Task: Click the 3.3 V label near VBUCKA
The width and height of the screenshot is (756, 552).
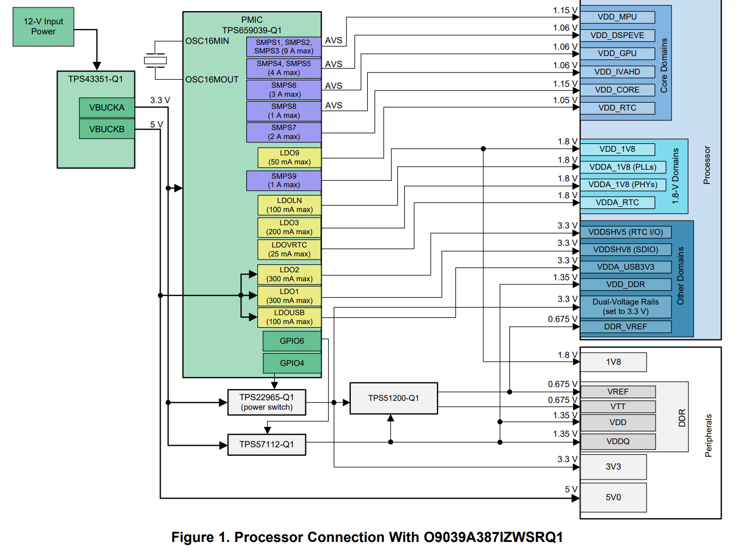Action: coord(160,100)
